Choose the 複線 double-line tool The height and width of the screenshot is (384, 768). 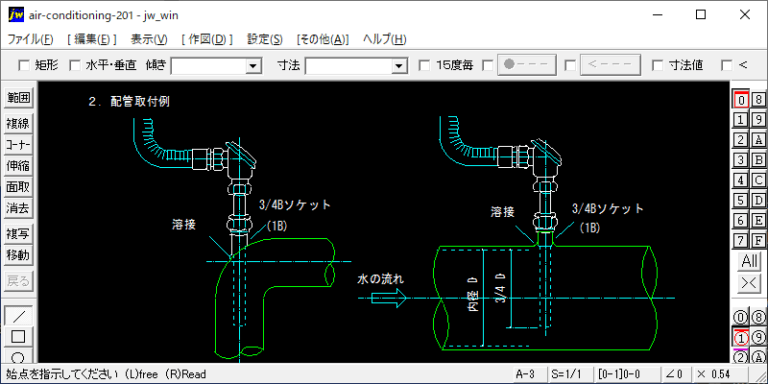click(x=19, y=123)
